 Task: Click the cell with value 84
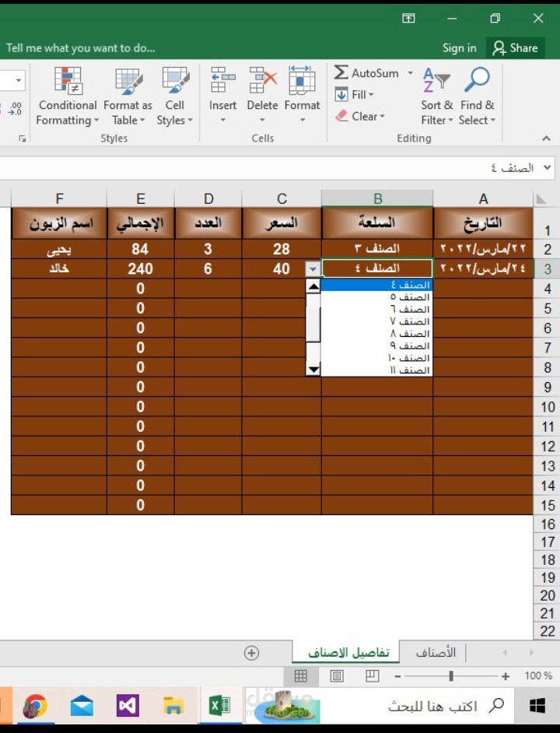(x=141, y=249)
